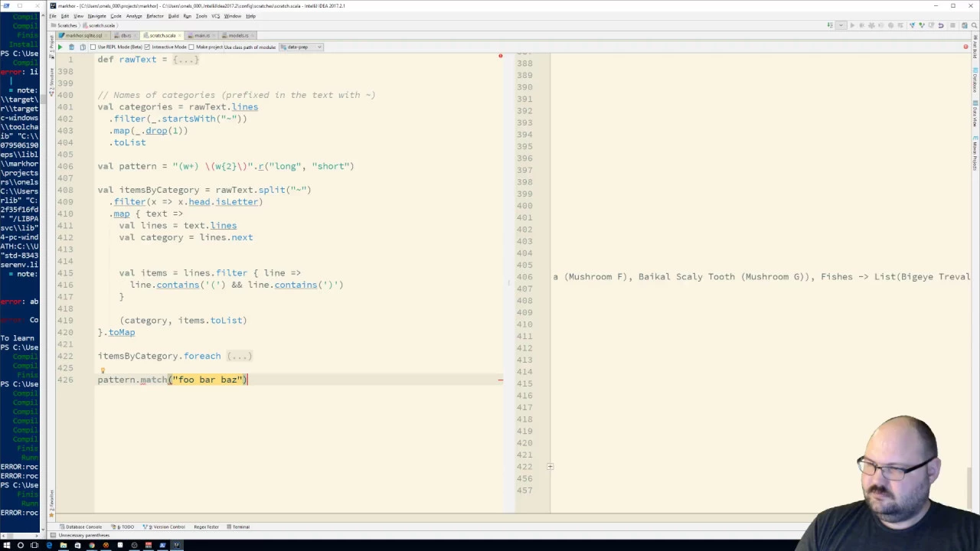980x551 pixels.
Task: Enable Use REPL Mode (Beta) checkbox
Action: pyautogui.click(x=93, y=47)
